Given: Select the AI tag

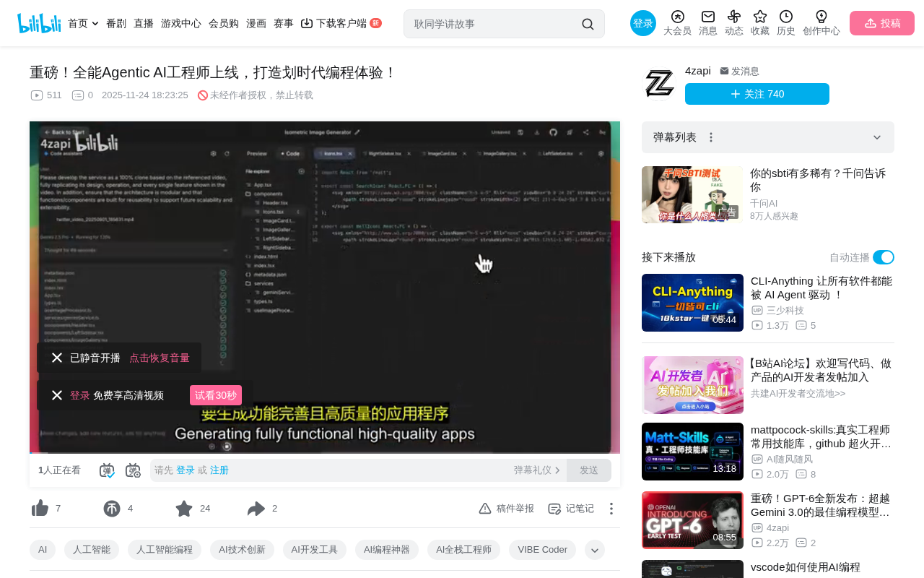Looking at the screenshot, I should (43, 550).
